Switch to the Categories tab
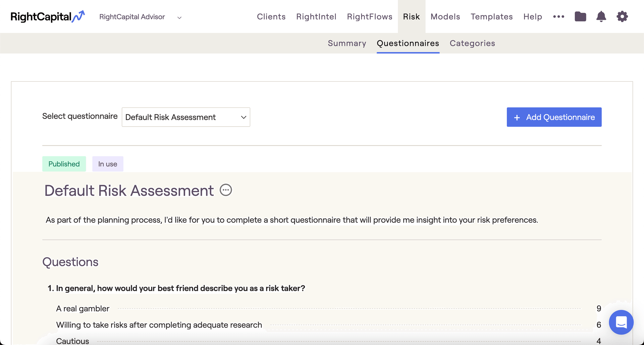 (472, 43)
